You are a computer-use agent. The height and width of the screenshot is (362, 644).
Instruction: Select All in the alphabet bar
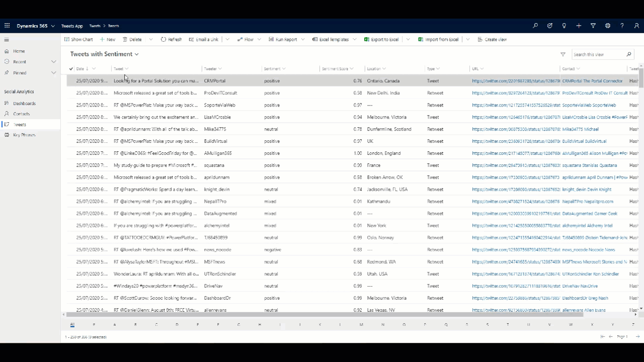click(72, 325)
